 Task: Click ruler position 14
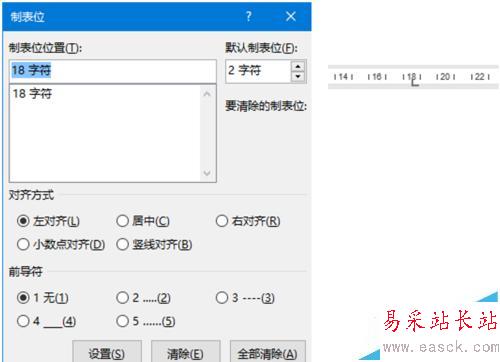pyautogui.click(x=343, y=77)
